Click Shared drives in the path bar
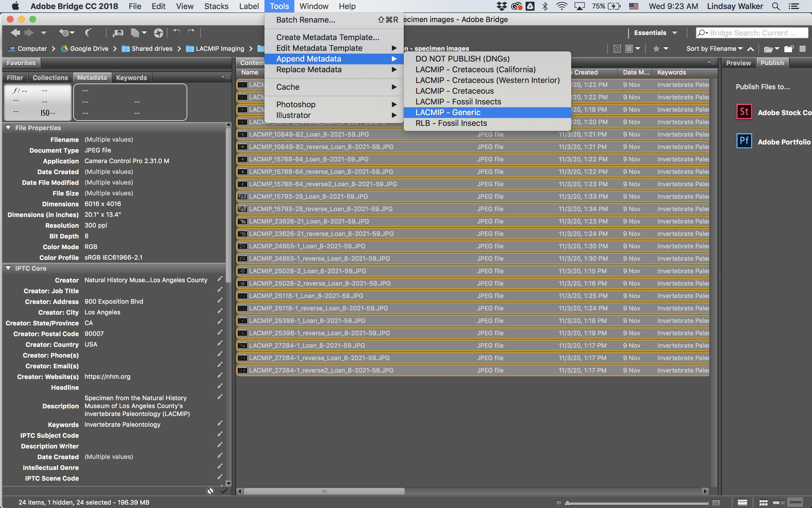 tap(147, 49)
